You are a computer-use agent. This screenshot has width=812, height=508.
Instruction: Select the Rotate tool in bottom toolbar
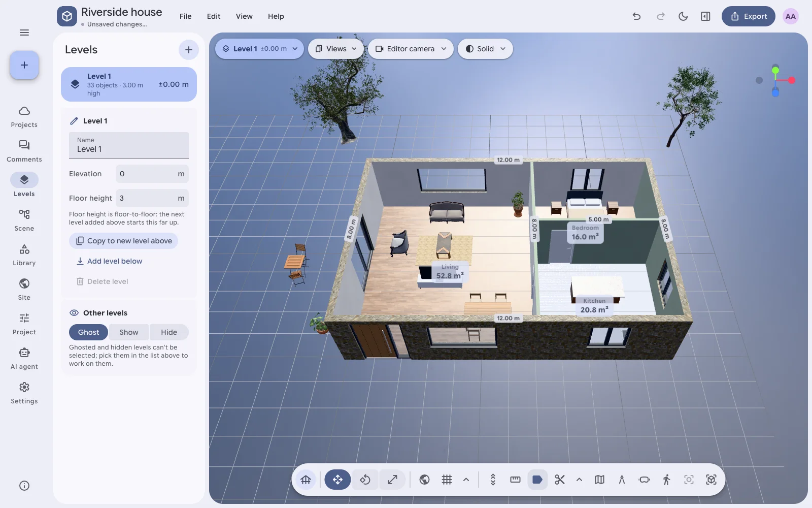(x=365, y=480)
